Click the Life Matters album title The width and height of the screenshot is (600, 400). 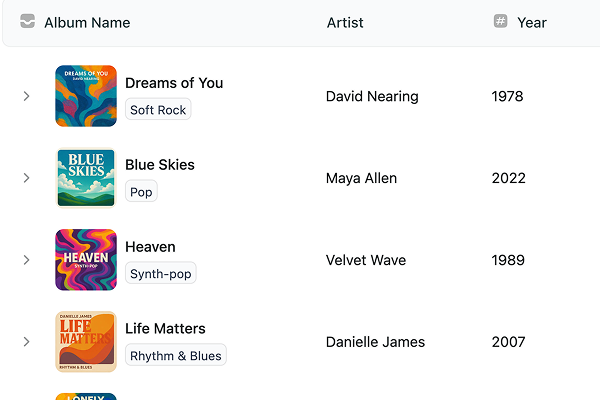(165, 328)
